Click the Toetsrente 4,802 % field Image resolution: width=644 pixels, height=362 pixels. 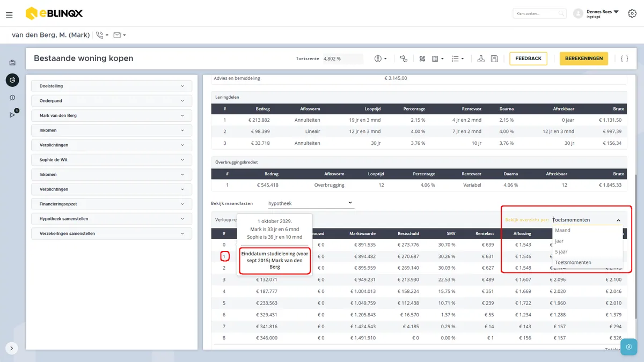click(342, 58)
